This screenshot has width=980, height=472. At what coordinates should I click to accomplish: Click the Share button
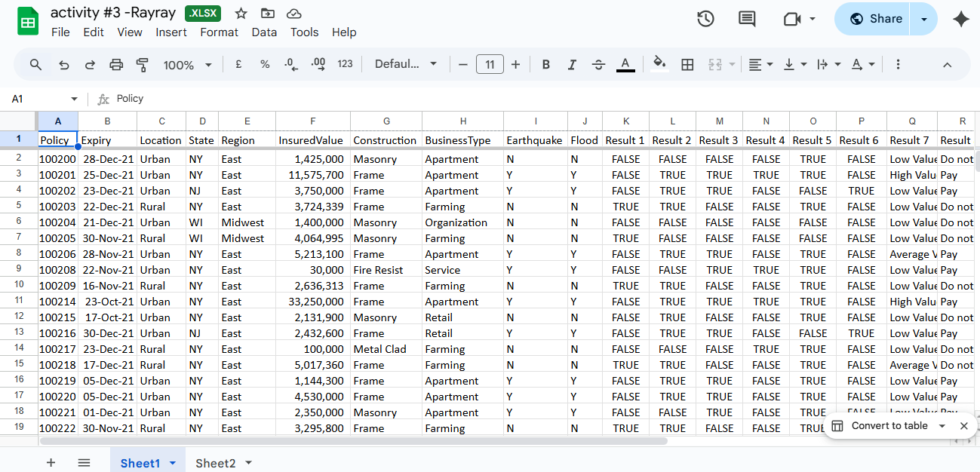(875, 19)
